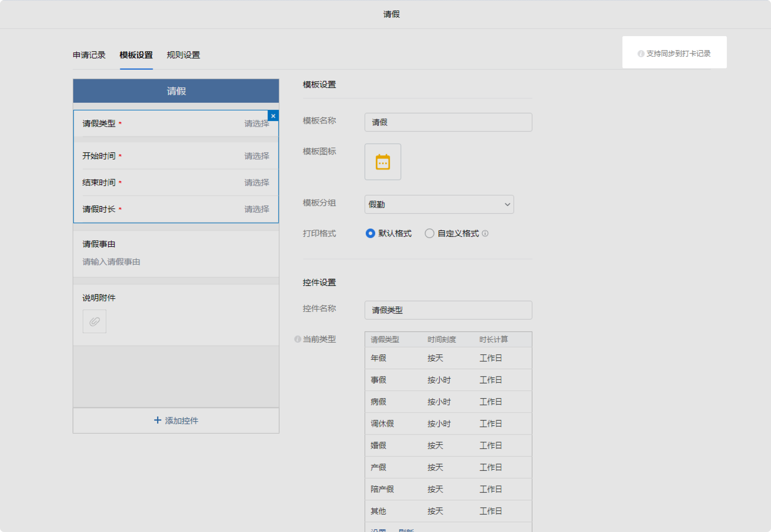Switch to the 规则设置 tab
This screenshot has height=532, width=771.
point(183,55)
